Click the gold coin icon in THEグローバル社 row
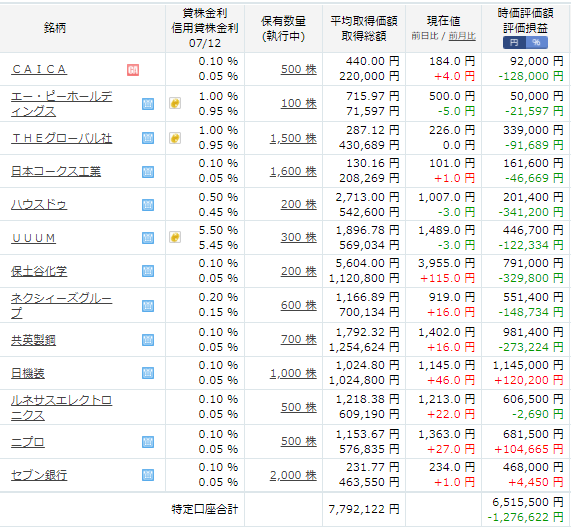This screenshot has width=571, height=527. tap(175, 138)
